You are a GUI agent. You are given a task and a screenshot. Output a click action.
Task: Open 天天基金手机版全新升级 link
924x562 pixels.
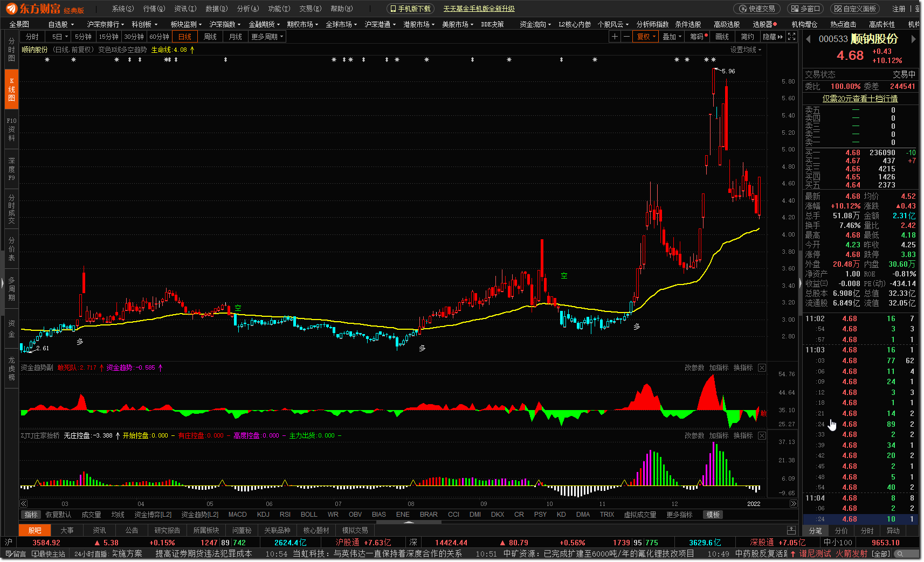click(479, 9)
